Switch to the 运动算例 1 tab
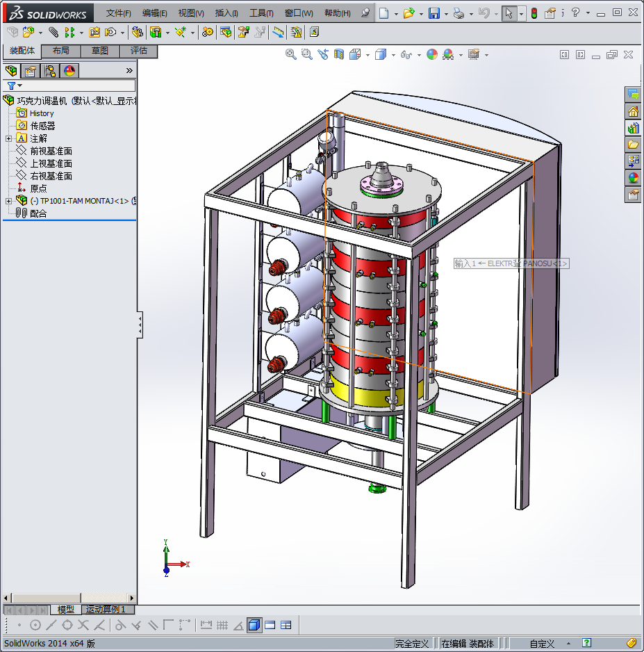 tap(108, 610)
